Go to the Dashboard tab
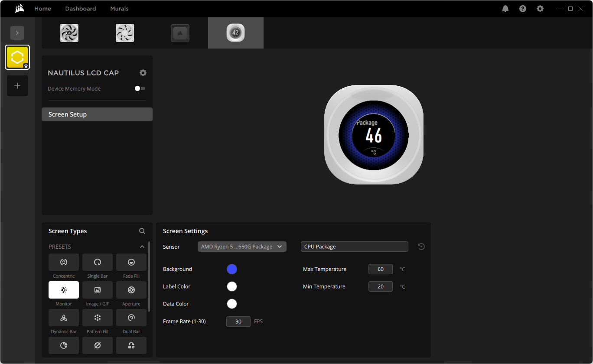Image resolution: width=593 pixels, height=364 pixels. coord(81,9)
